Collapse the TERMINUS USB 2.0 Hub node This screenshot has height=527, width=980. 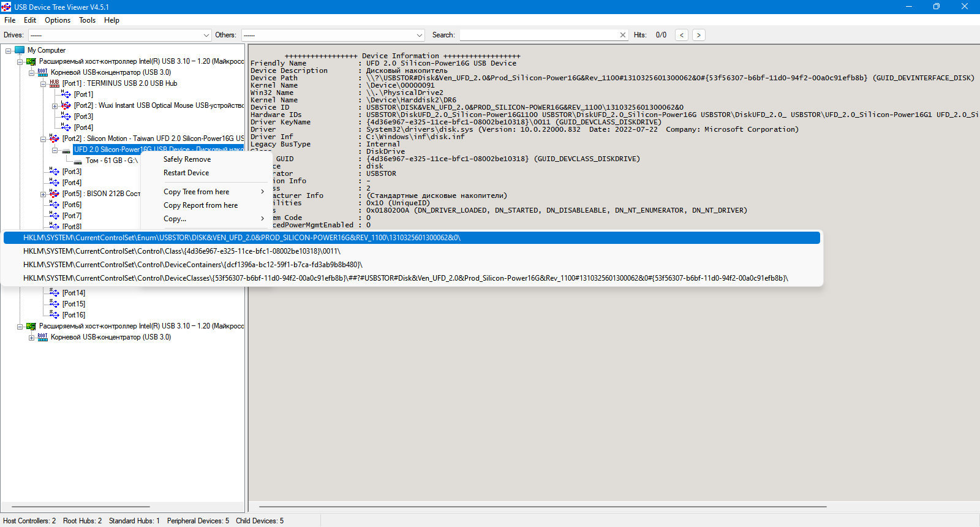(x=43, y=84)
